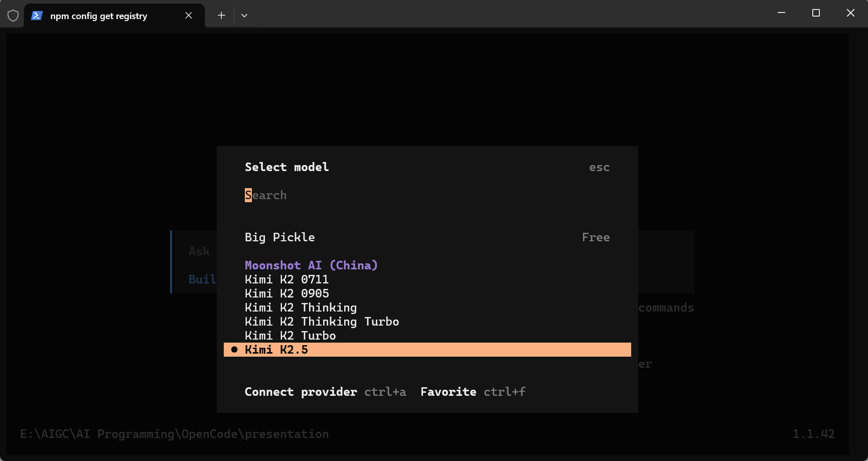Choose the Big Pickle model
Screen dimensions: 868x461
(427, 237)
